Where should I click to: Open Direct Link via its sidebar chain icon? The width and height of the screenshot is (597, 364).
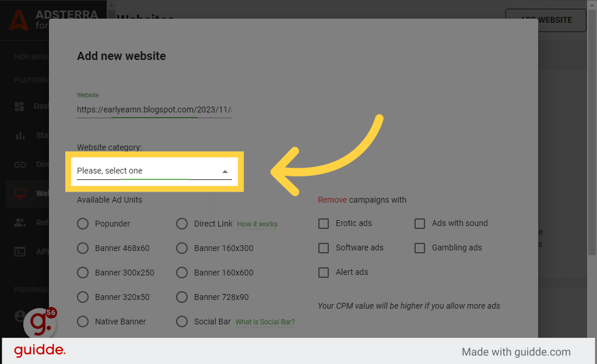click(20, 164)
